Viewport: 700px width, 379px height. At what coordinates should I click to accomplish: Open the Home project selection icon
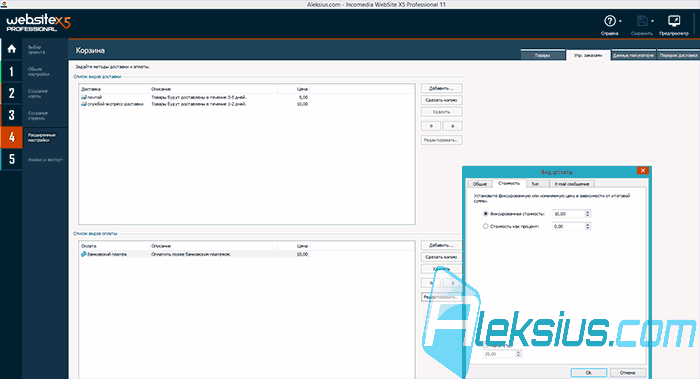12,49
